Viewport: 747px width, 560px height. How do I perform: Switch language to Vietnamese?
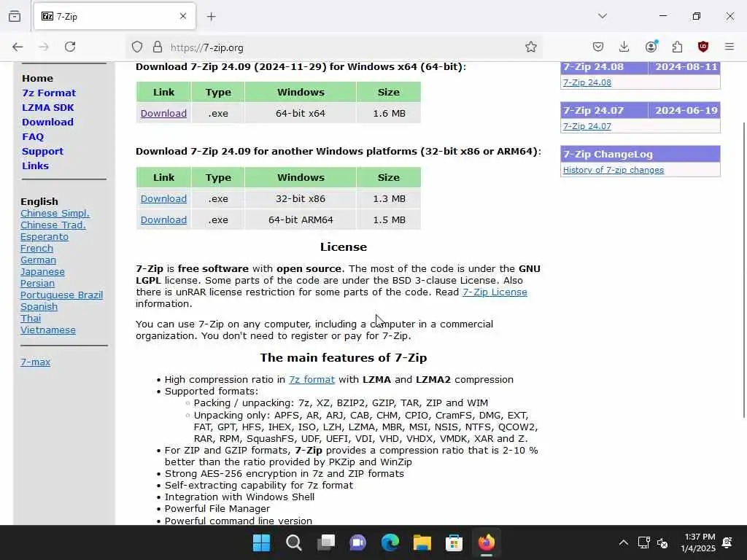[47, 330]
